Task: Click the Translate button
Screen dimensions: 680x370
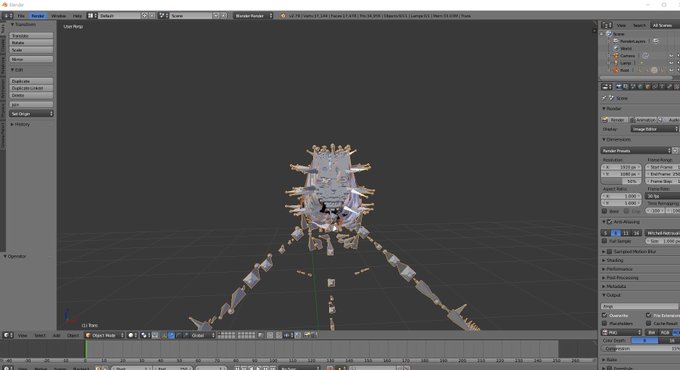Action: coord(31,36)
